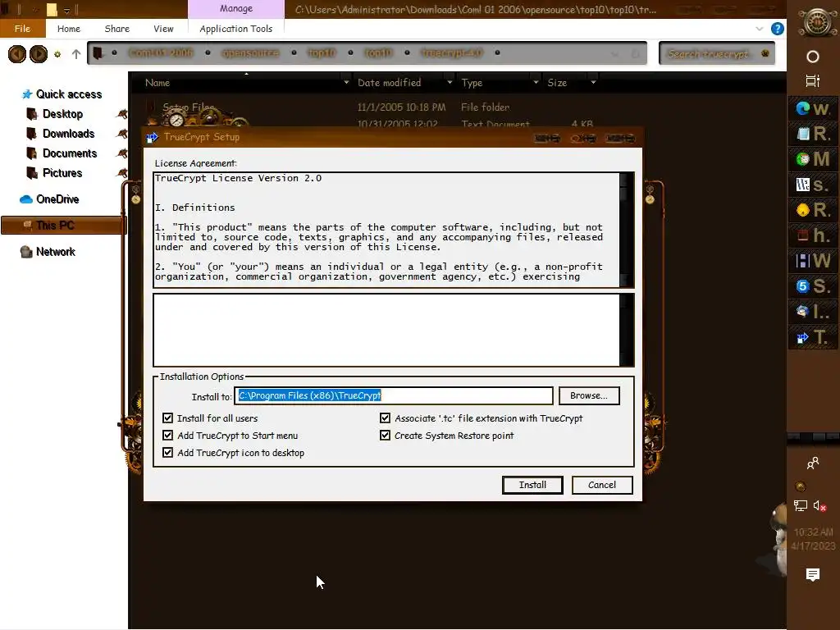The image size is (840, 630).
Task: Click TrueCrypt Setup title bar icon
Action: (152, 137)
